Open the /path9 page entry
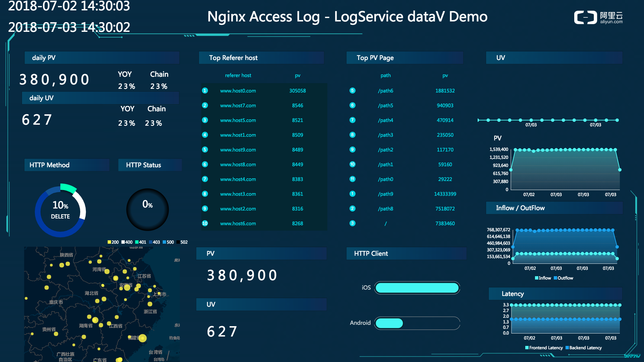 click(385, 194)
